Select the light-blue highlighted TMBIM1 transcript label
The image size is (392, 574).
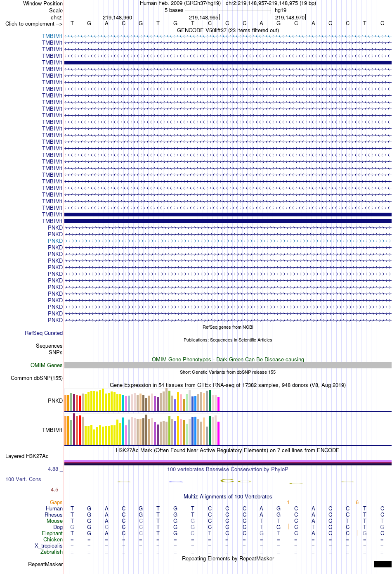point(52,36)
